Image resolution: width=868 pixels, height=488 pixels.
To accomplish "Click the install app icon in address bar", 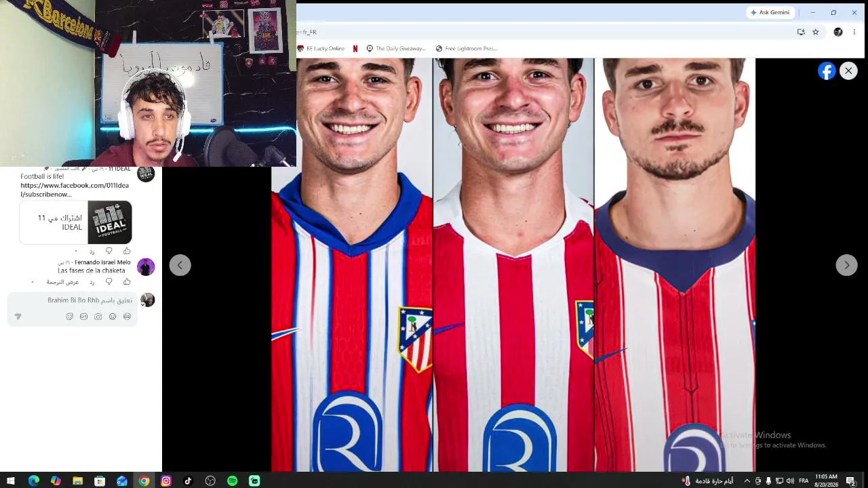I will point(801,32).
